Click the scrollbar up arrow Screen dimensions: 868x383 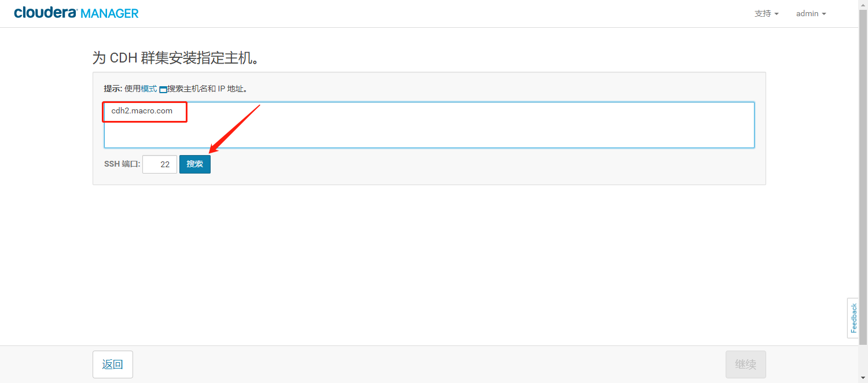pyautogui.click(x=863, y=5)
